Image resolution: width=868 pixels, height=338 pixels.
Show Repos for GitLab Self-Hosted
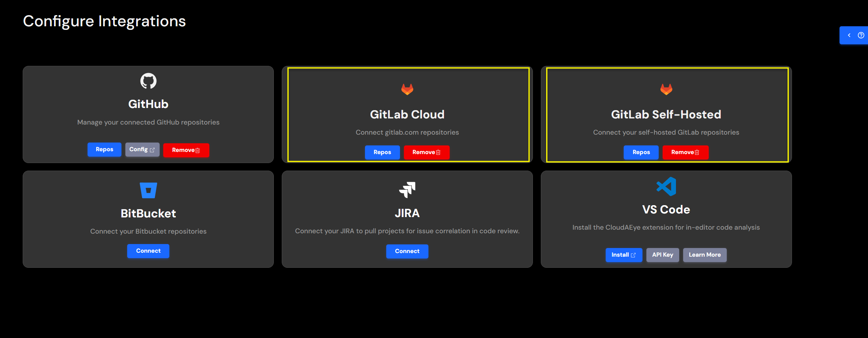(x=641, y=152)
